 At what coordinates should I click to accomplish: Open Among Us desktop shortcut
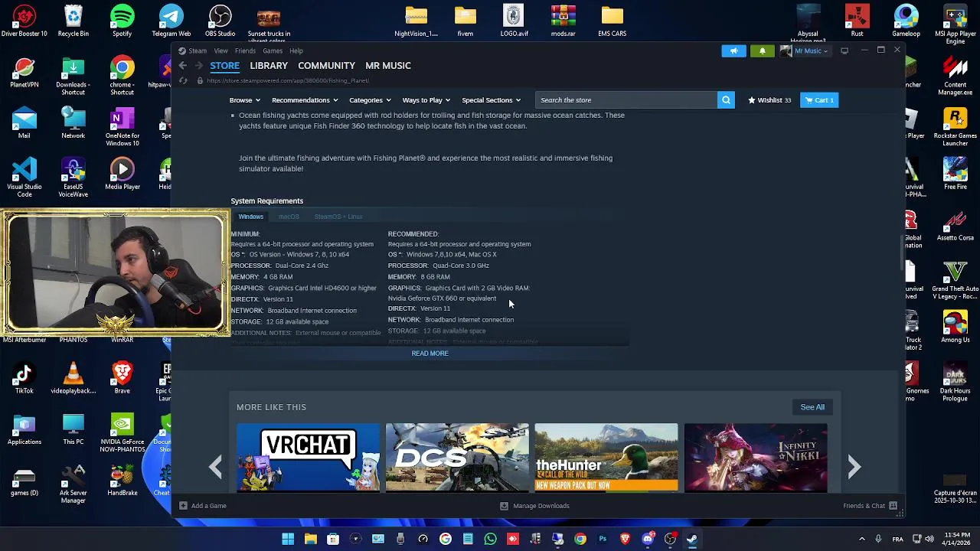(x=955, y=327)
